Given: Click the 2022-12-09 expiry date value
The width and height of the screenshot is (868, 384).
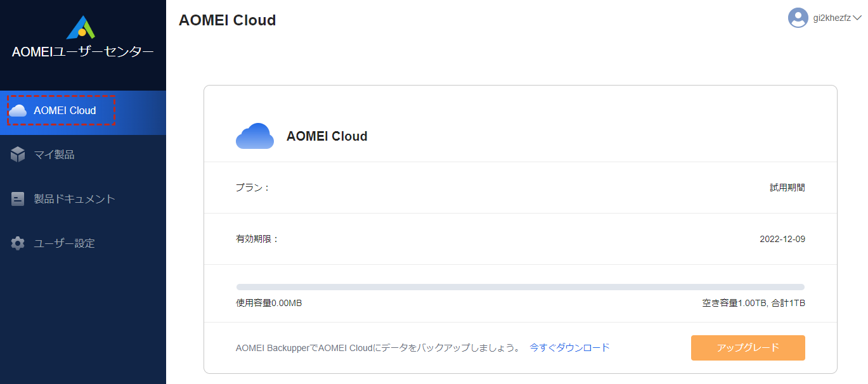Looking at the screenshot, I should [782, 239].
